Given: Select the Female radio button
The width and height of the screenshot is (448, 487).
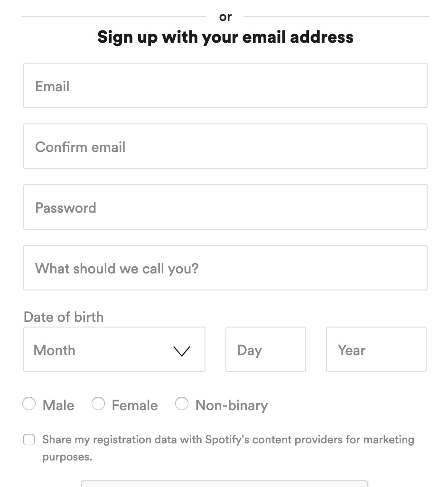Looking at the screenshot, I should click(98, 403).
